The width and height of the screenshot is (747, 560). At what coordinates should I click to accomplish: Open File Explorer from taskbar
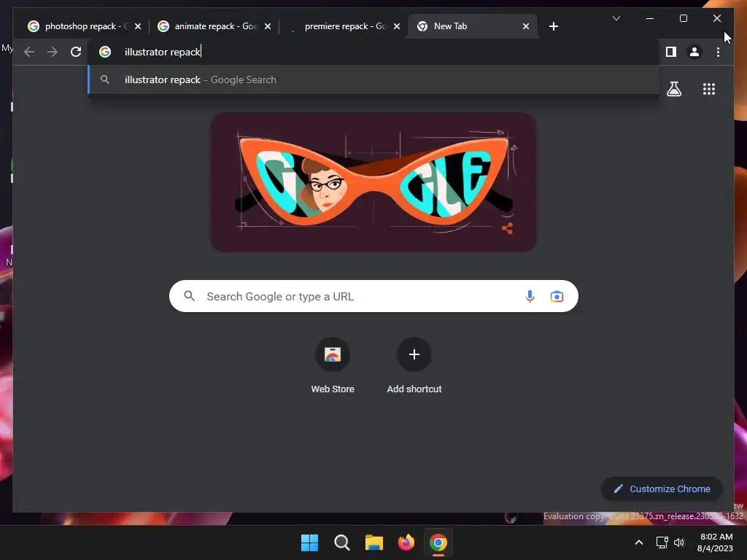click(374, 542)
